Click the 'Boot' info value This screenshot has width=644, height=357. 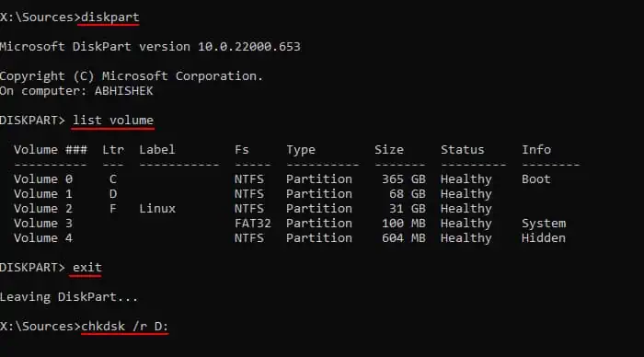coord(536,179)
